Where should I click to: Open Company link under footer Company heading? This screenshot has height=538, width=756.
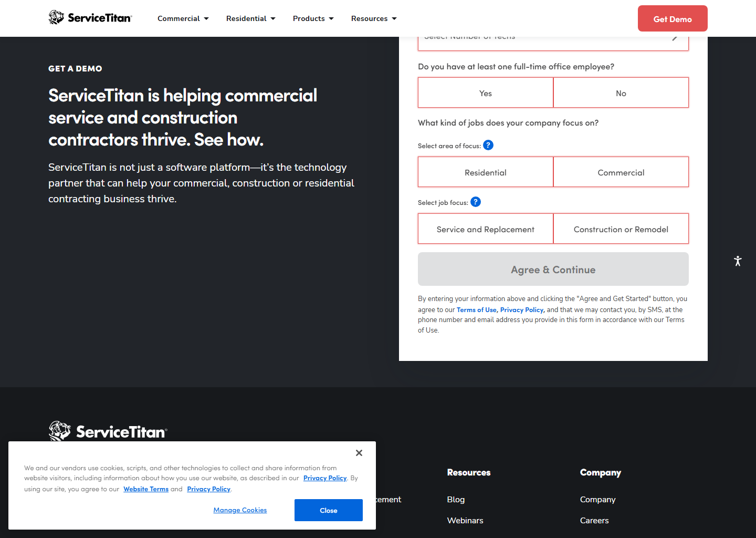(x=597, y=499)
